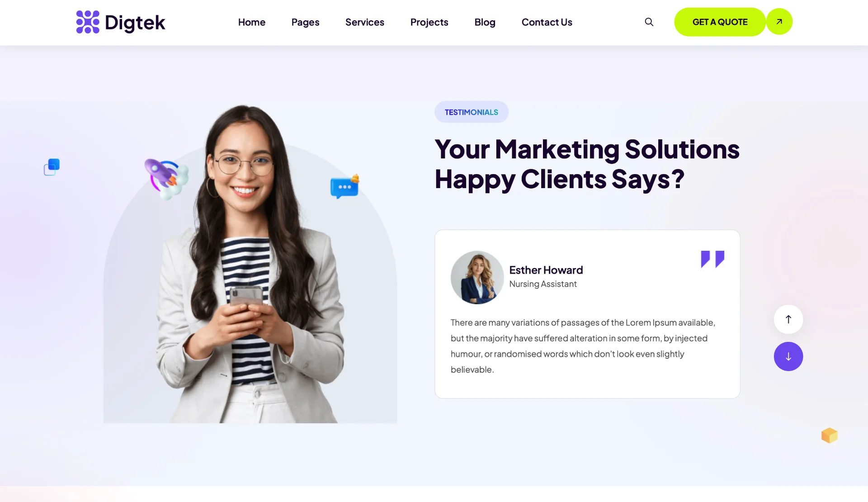
Task: Click the rocket illustration icon
Action: [166, 179]
